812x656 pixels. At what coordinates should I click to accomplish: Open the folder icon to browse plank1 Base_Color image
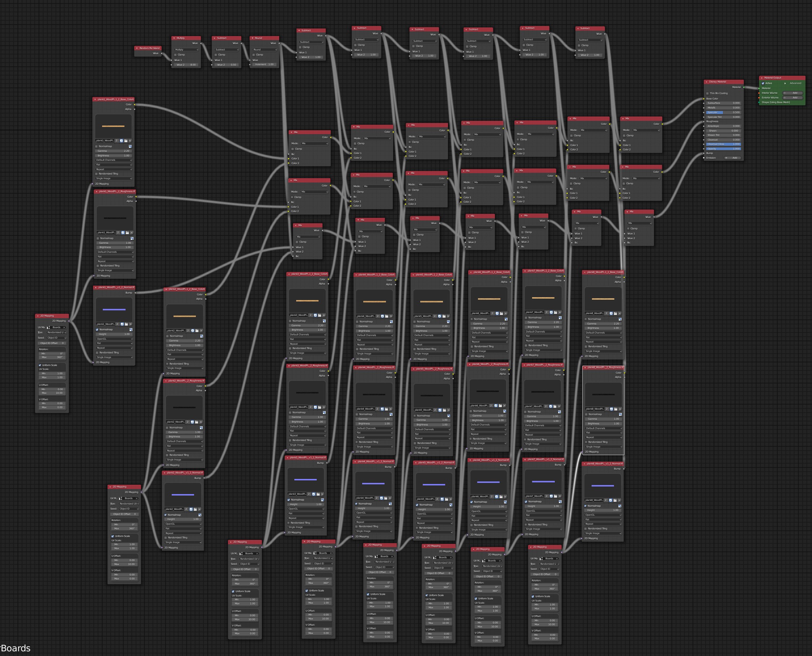point(127,141)
